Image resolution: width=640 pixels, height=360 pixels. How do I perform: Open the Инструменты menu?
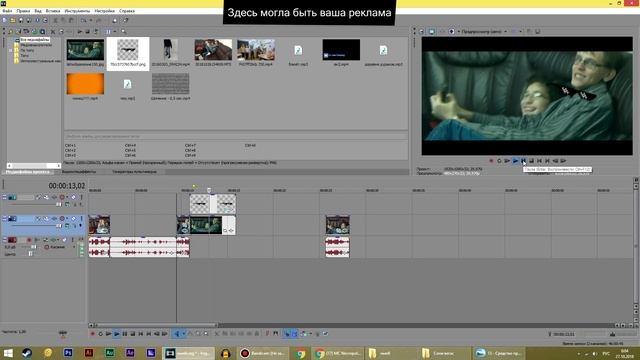click(x=77, y=11)
